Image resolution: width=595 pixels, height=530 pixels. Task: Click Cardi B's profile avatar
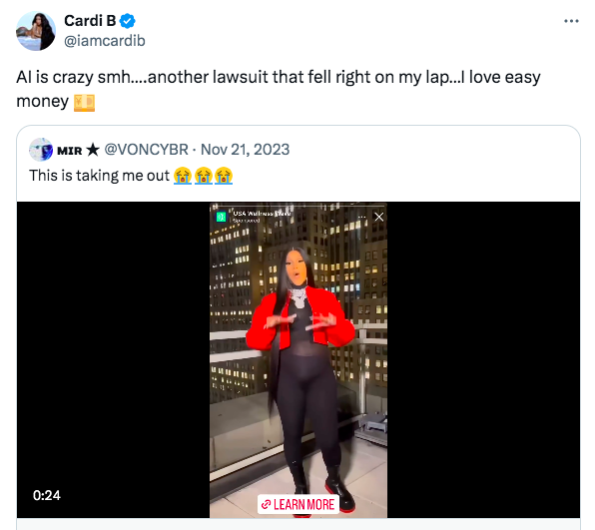tap(36, 31)
